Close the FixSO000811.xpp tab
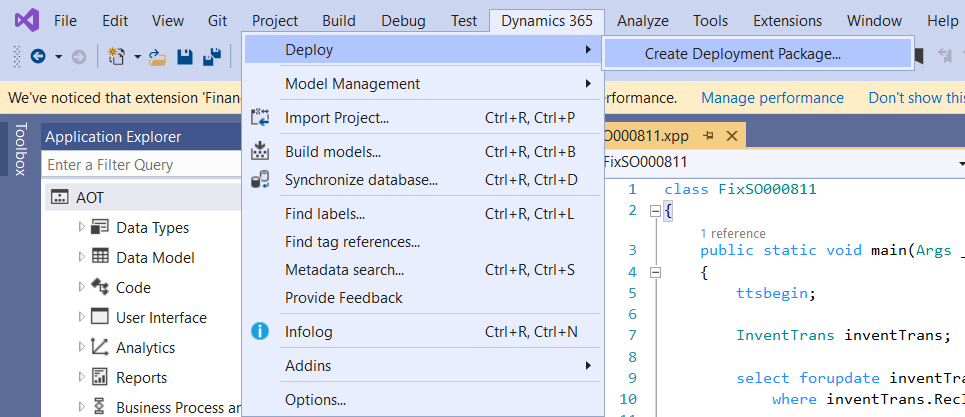The height and width of the screenshot is (417, 965). tap(732, 135)
